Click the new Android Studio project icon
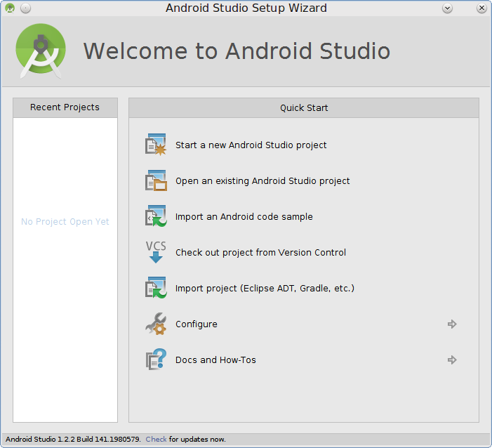 point(156,145)
